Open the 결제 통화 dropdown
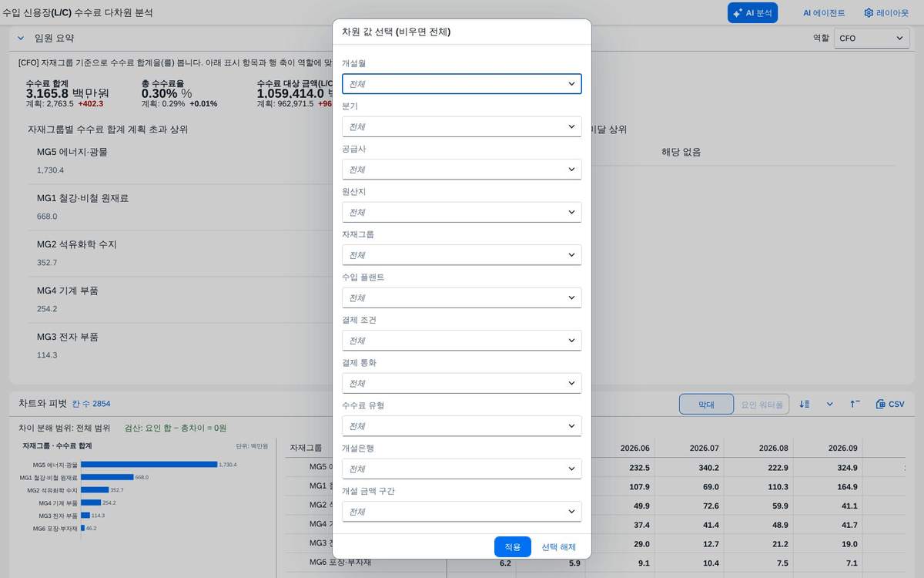This screenshot has width=924, height=578. tap(461, 383)
